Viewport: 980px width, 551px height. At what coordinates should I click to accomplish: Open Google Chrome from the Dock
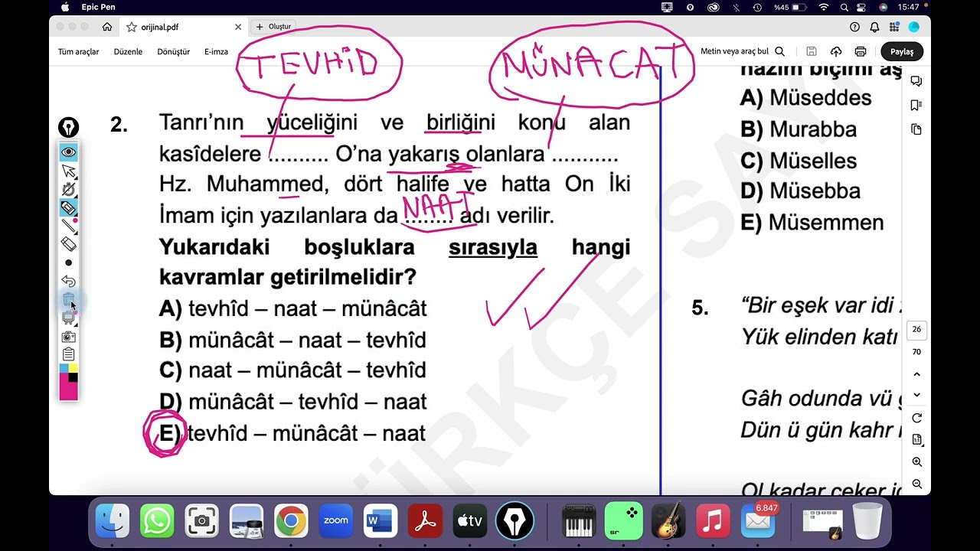point(291,522)
